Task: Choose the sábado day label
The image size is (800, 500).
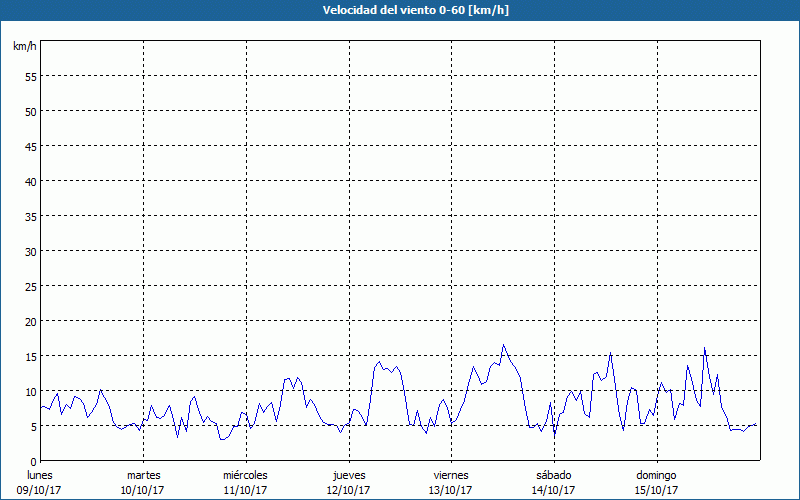Action: click(x=553, y=475)
